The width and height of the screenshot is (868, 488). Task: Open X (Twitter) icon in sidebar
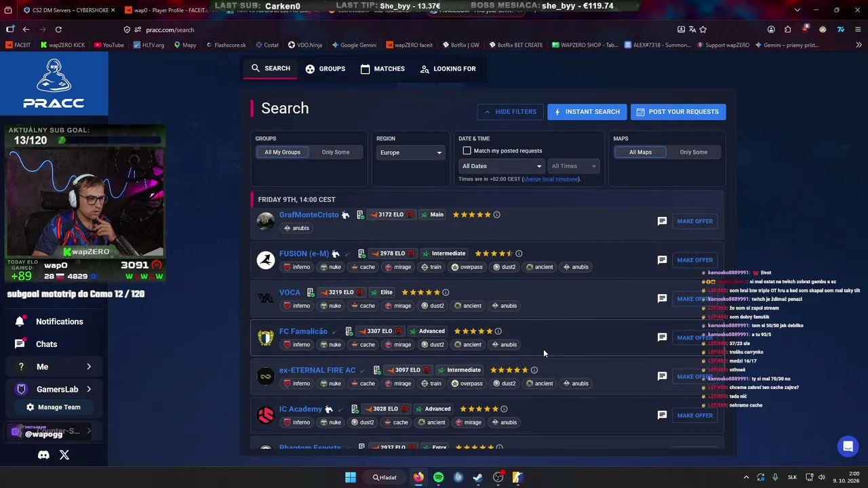pyautogui.click(x=64, y=455)
